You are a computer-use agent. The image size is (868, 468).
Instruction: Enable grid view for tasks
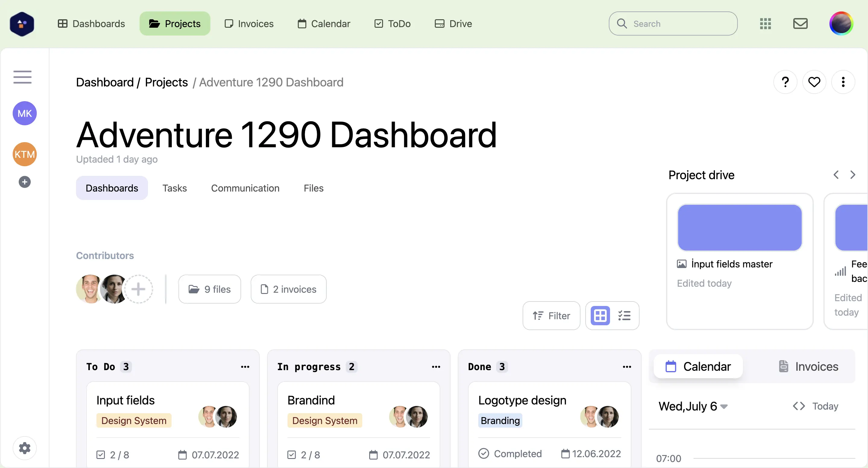coord(600,315)
